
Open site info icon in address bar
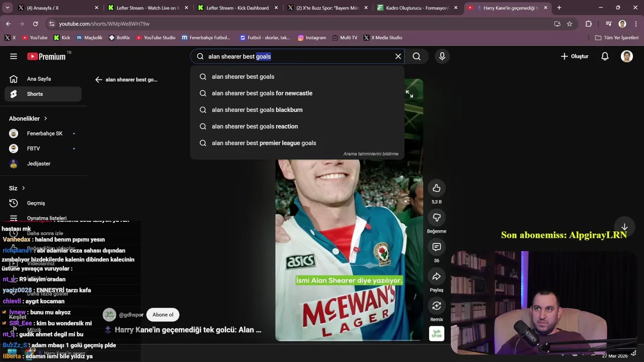(51, 24)
